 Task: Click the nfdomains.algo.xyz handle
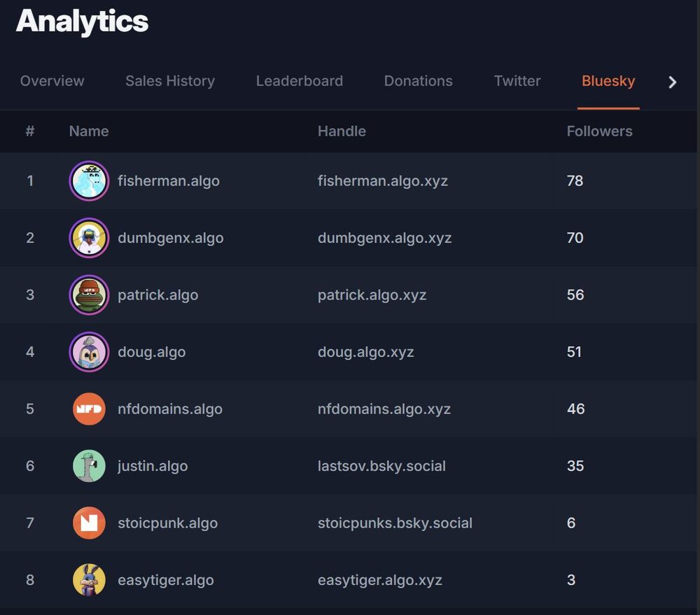click(384, 409)
